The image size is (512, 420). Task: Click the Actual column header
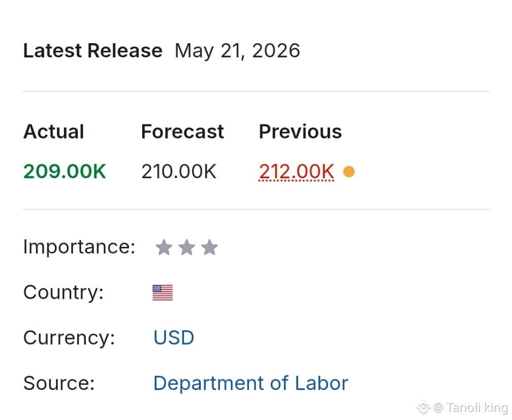(x=54, y=132)
